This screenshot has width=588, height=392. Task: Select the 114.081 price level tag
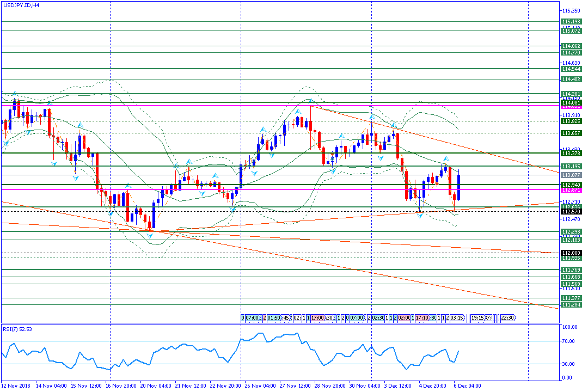571,102
